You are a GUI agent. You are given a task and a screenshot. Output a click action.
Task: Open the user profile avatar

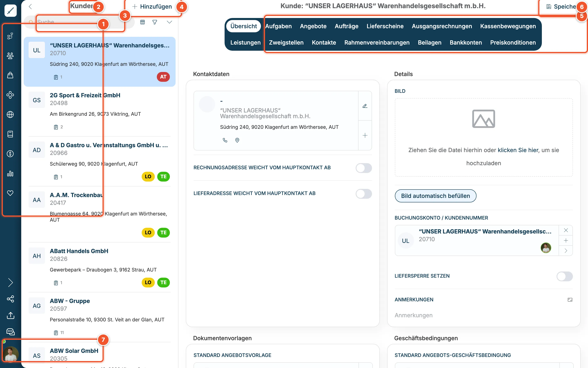point(10,354)
